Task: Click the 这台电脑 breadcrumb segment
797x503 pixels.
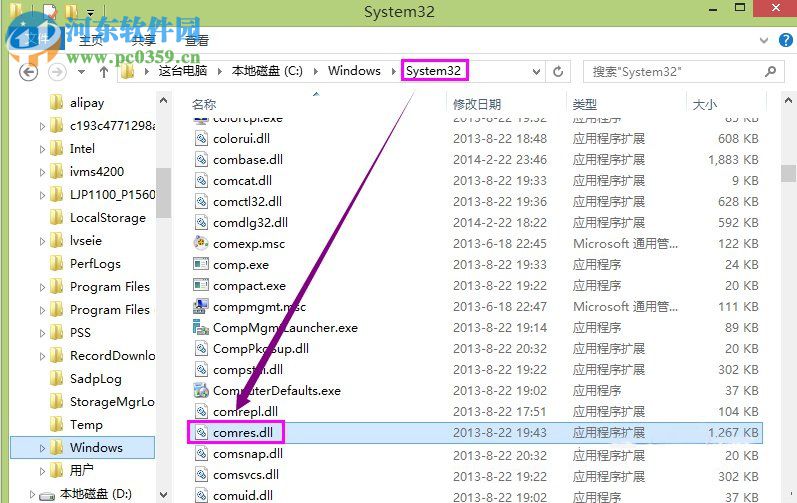Action: click(x=183, y=71)
